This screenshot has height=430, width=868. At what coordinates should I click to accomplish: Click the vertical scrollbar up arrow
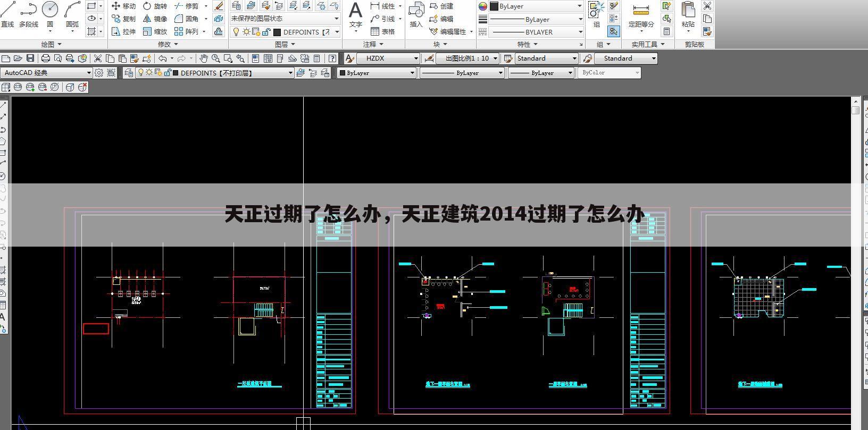(855, 100)
